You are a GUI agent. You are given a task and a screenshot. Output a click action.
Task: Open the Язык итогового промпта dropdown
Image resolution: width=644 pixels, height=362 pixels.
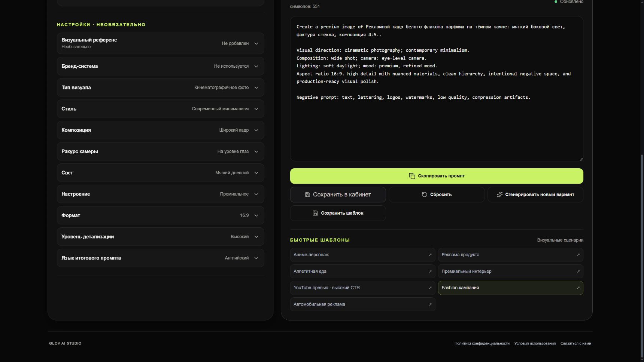[160, 258]
